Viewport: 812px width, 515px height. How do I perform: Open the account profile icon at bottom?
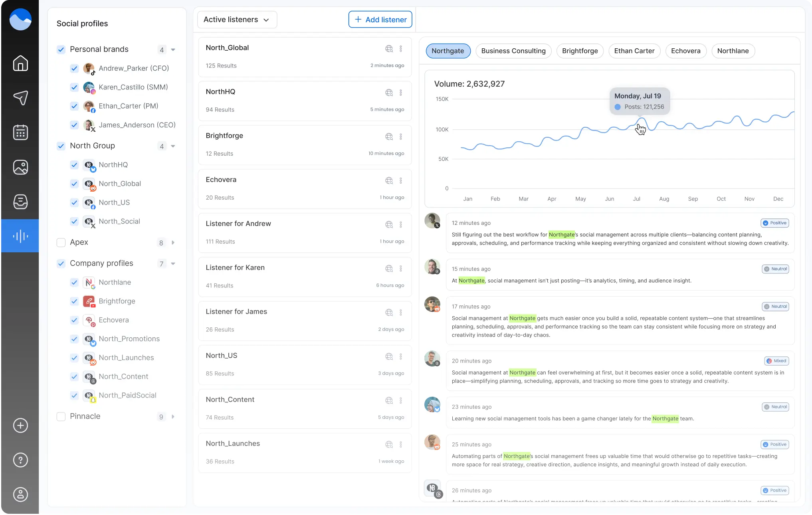point(20,495)
